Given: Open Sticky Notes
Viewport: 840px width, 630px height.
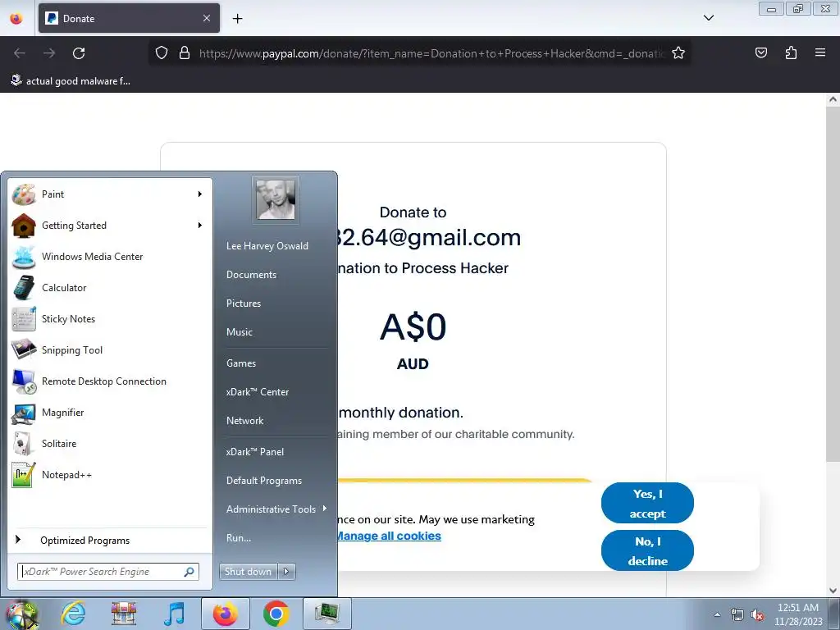Looking at the screenshot, I should (109, 318).
